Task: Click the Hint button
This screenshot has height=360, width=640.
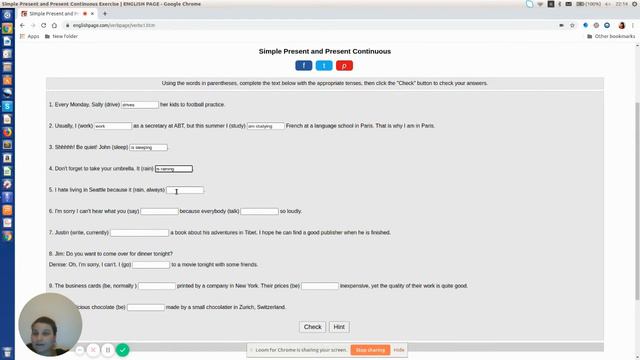Action: point(339,327)
